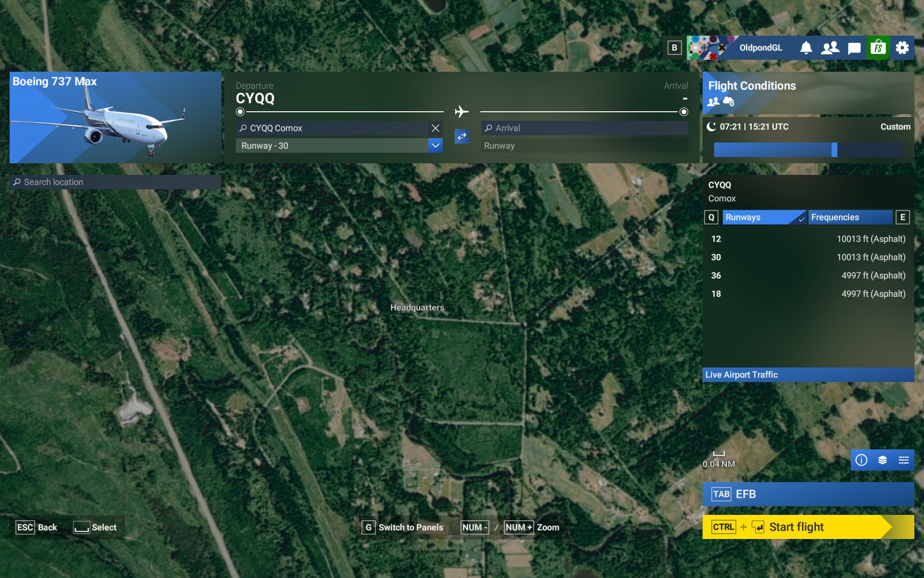This screenshot has width=924, height=578.
Task: Adjust the time of day slider
Action: coord(834,150)
